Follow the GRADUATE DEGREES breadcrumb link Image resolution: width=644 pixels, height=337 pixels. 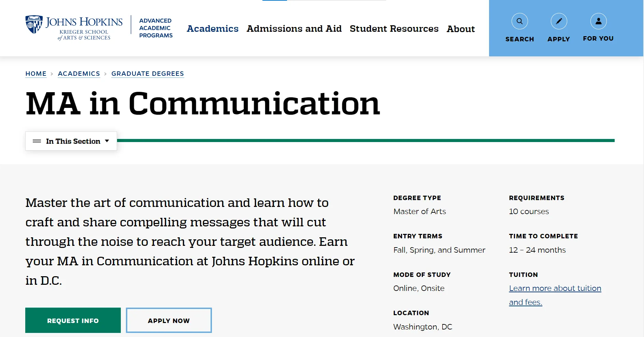tap(147, 74)
